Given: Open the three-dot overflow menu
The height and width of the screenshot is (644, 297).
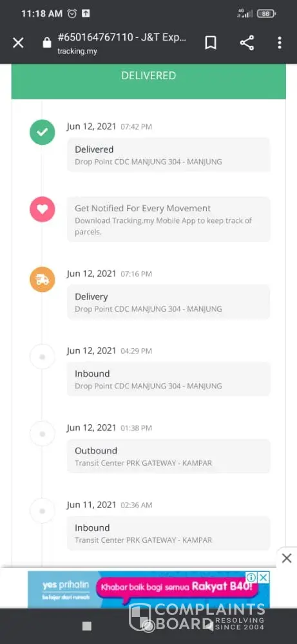Looking at the screenshot, I should [x=280, y=43].
